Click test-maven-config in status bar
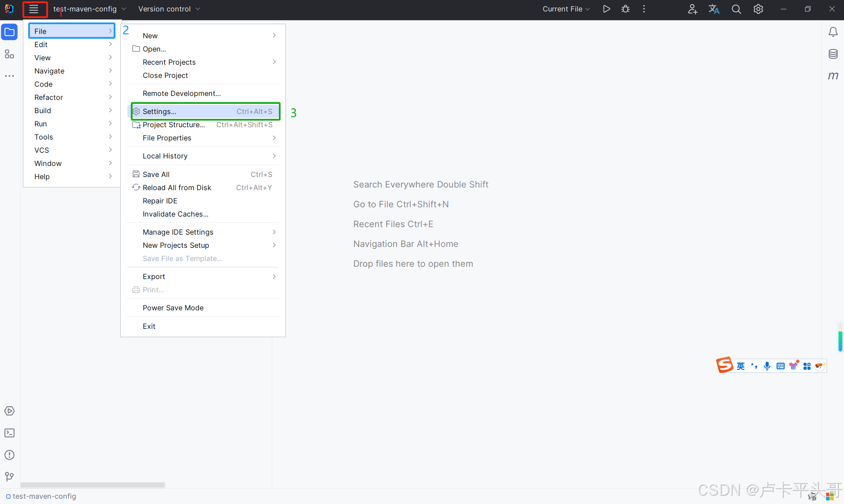Viewport: 844px width, 504px height. [x=41, y=496]
